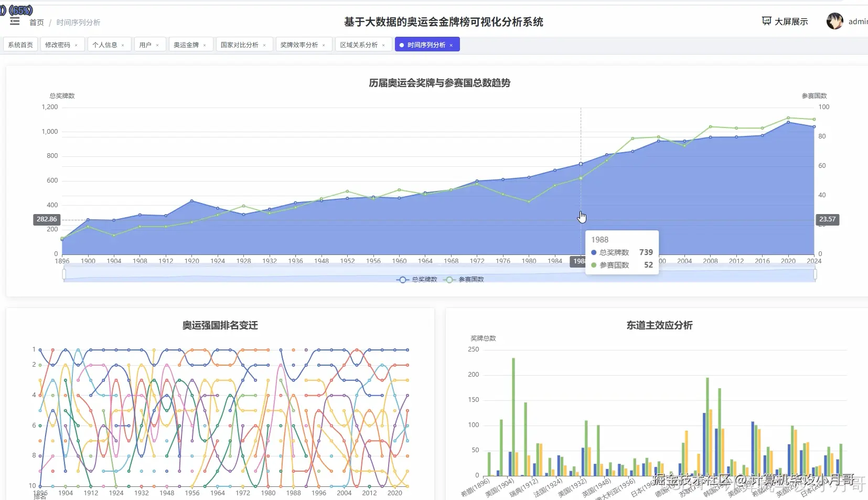Click the system title 基于大数据的奥运会金牌榜可视化分析系统
Image resolution: width=868 pixels, height=500 pixels.
pos(444,22)
